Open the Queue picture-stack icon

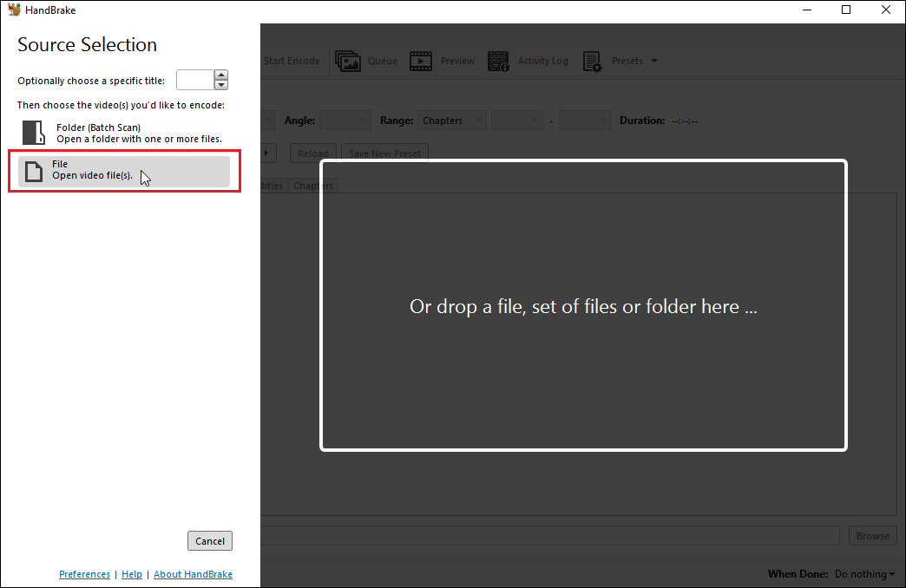348,61
